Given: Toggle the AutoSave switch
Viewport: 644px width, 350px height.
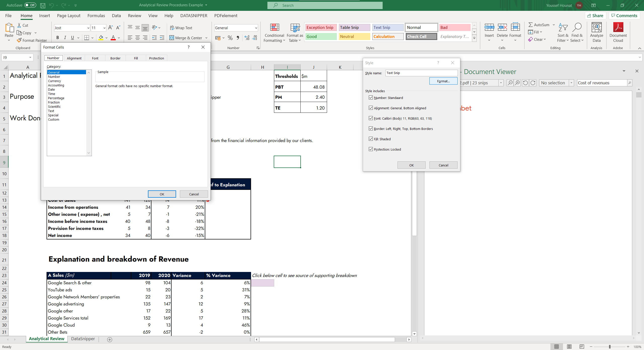Looking at the screenshot, I should [30, 5].
